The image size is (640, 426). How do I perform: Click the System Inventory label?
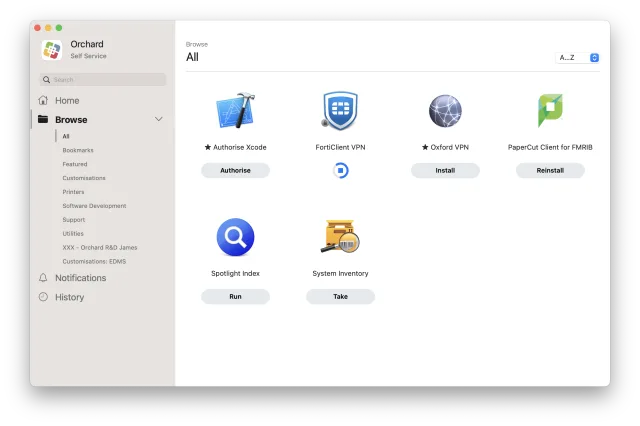340,273
